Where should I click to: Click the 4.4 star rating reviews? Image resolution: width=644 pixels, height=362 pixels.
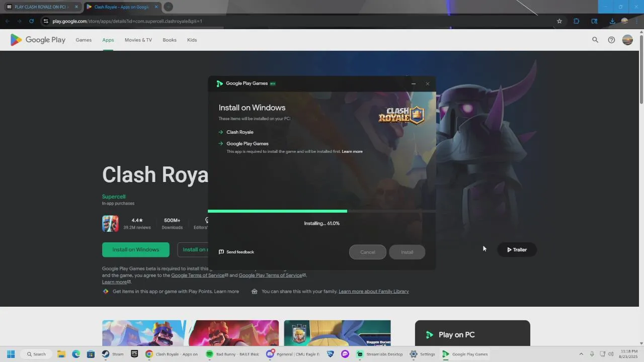137,224
